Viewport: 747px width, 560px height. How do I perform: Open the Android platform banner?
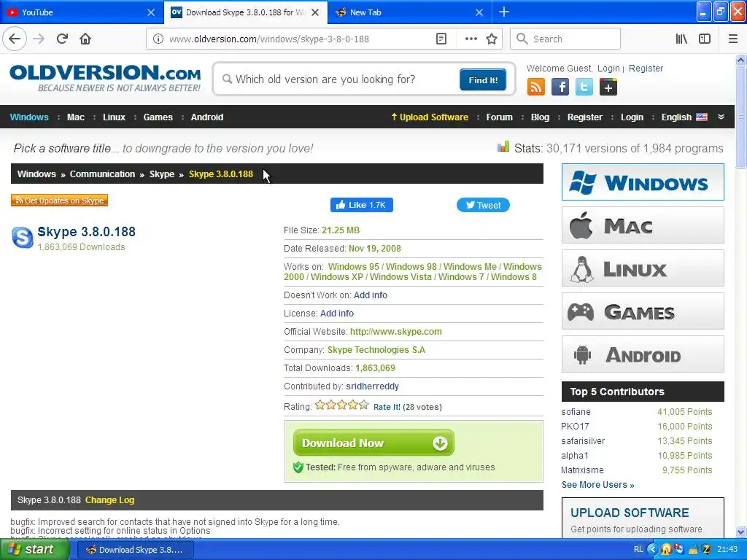[x=643, y=354]
